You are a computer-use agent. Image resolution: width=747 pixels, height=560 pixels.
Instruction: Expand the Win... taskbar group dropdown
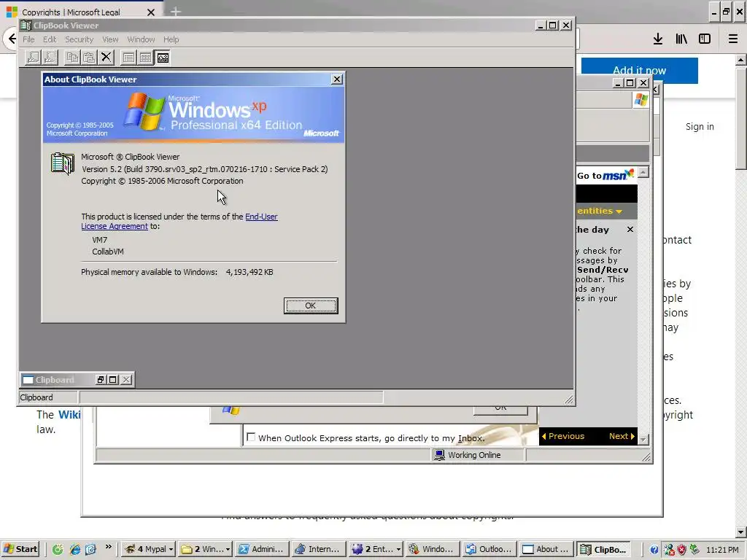pyautogui.click(x=228, y=550)
